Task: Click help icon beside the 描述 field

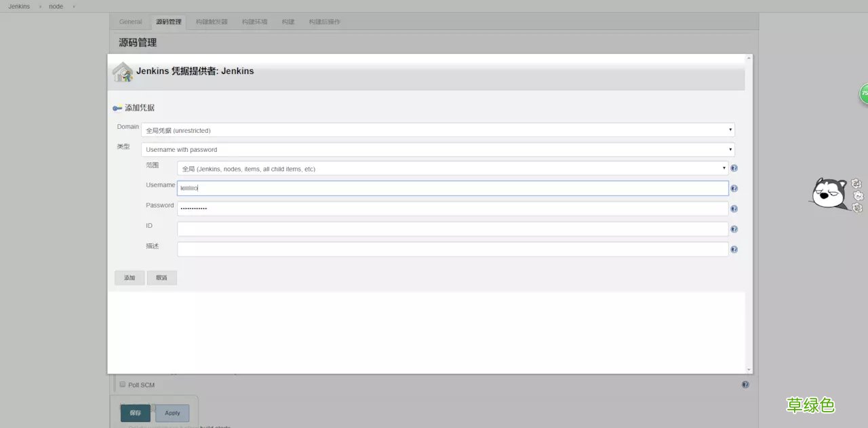Action: click(734, 249)
